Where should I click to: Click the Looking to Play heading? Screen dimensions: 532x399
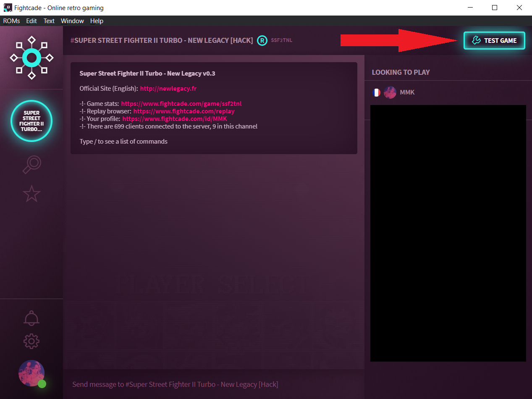[x=401, y=72]
